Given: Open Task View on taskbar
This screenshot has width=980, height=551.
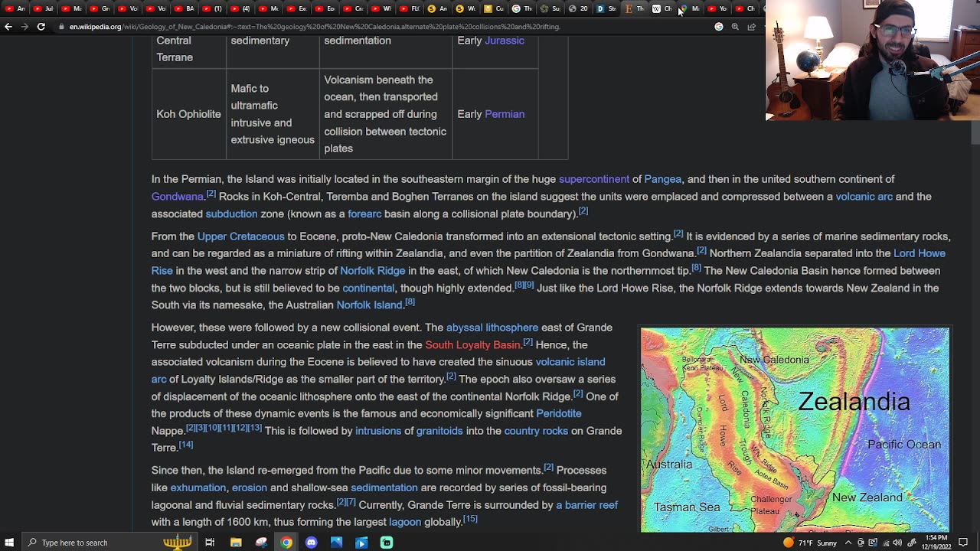Looking at the screenshot, I should [210, 543].
